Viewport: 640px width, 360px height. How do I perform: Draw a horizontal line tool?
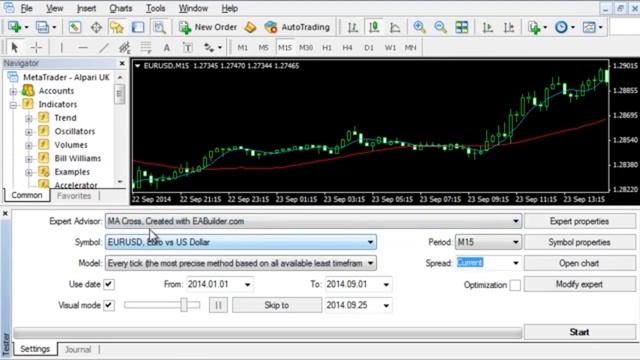pyautogui.click(x=83, y=48)
